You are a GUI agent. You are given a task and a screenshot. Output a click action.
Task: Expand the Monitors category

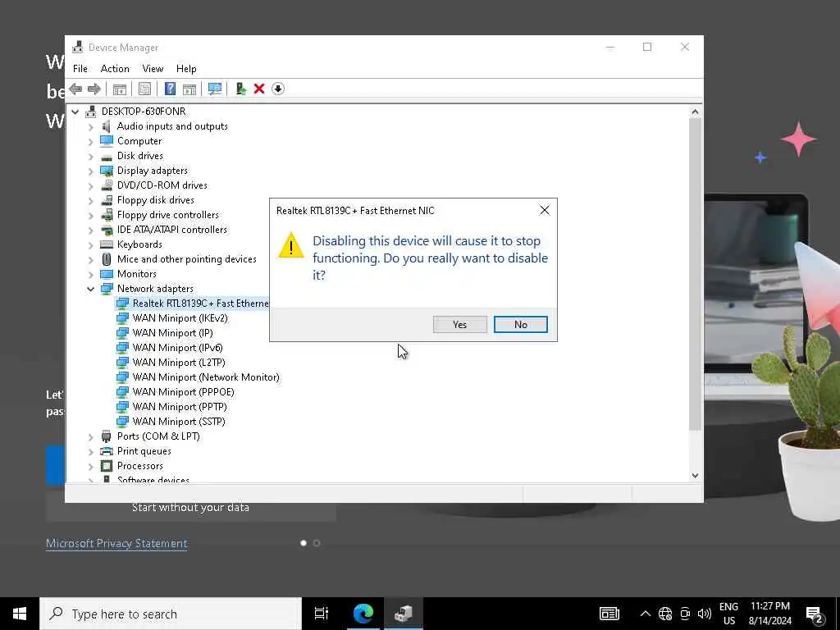tap(90, 274)
